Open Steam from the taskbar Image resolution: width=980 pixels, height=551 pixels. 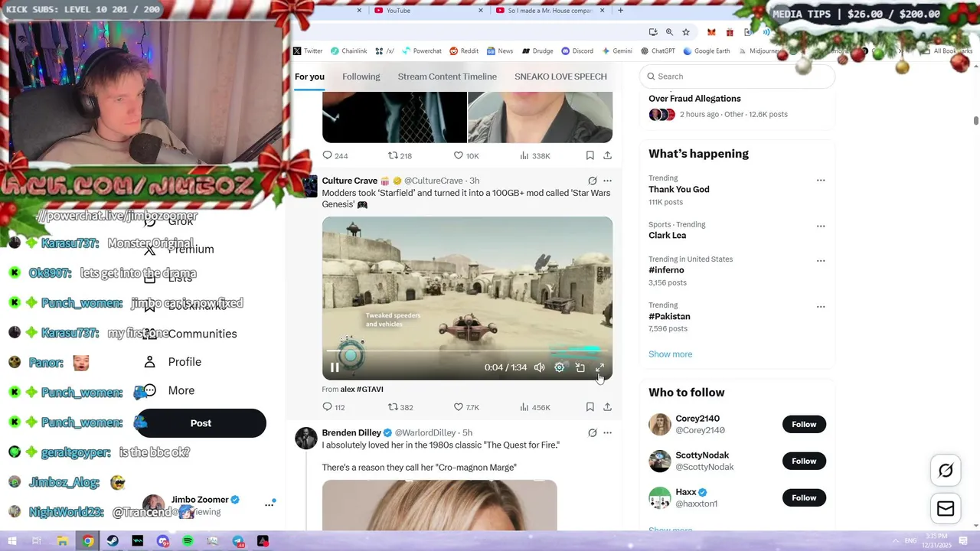[x=113, y=541]
